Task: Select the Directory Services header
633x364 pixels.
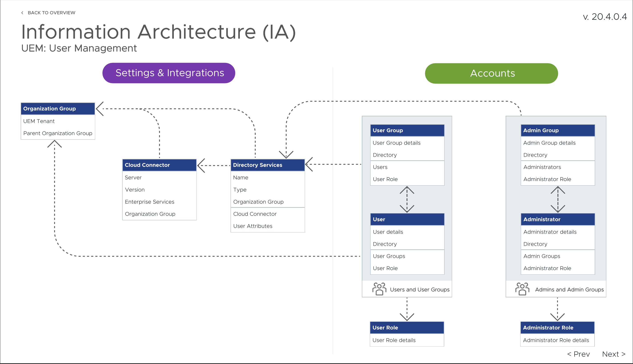Action: coord(268,165)
